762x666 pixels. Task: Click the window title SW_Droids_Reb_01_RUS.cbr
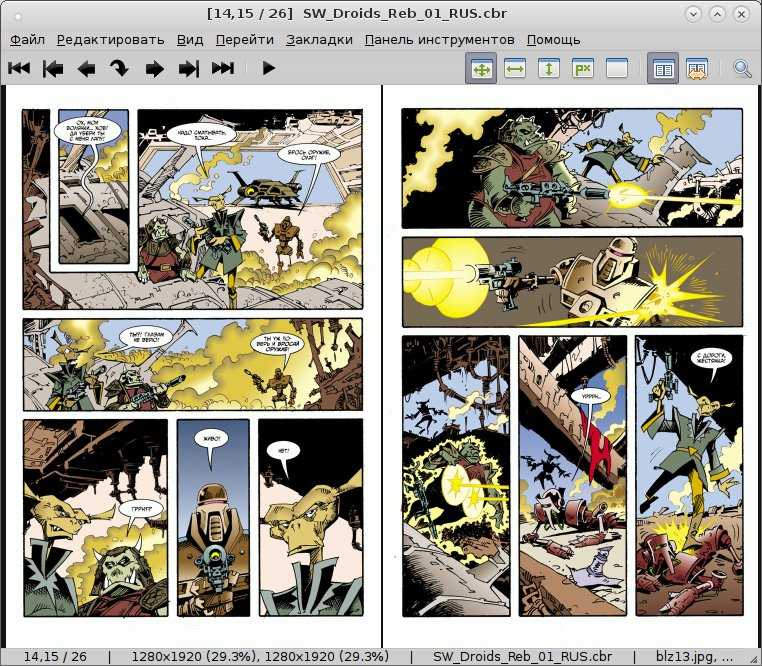[405, 14]
